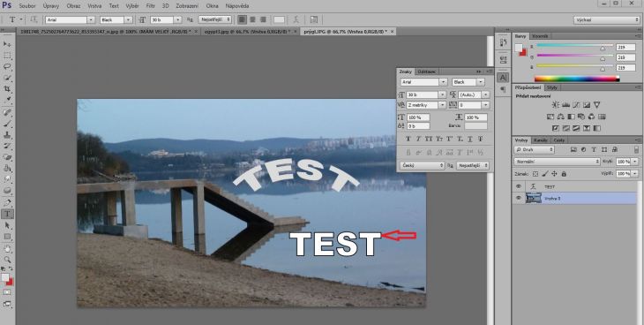Click the lock all padlock icon
This screenshot has height=325, width=644.
tap(564, 174)
